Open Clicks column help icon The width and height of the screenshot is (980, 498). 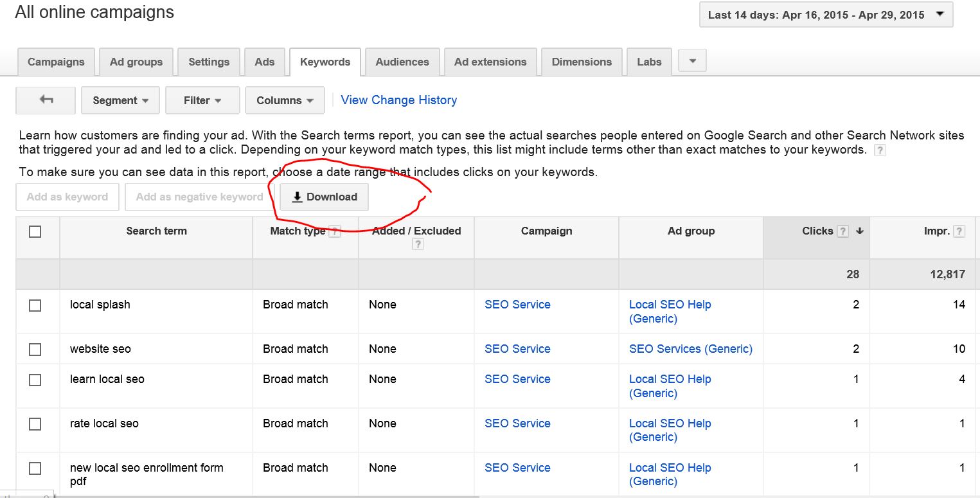843,232
